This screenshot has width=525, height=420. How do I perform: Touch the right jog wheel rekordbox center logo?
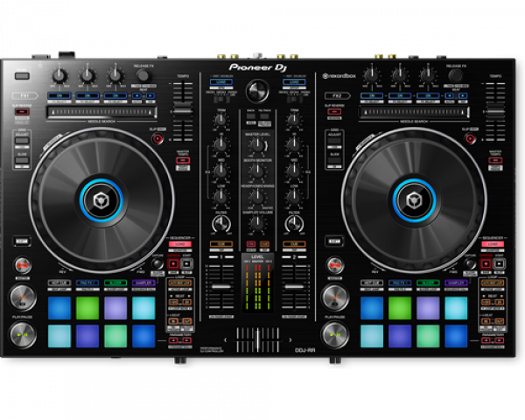click(x=414, y=200)
